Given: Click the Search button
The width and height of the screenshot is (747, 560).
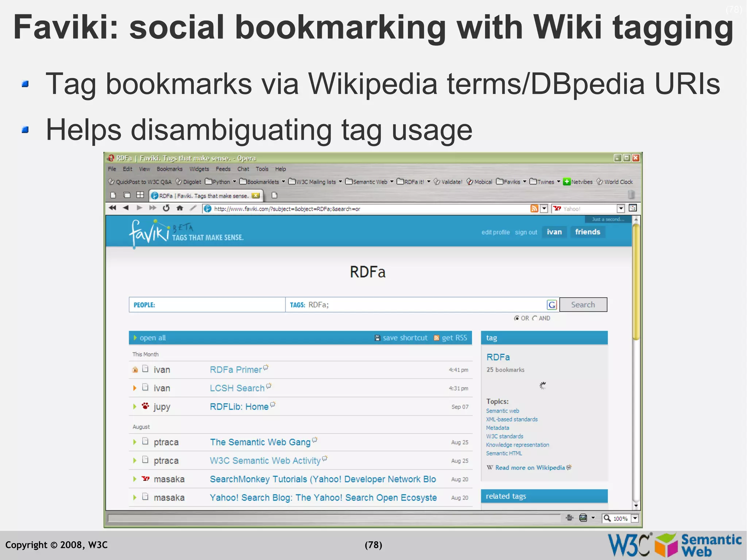Looking at the screenshot, I should pyautogui.click(x=583, y=305).
